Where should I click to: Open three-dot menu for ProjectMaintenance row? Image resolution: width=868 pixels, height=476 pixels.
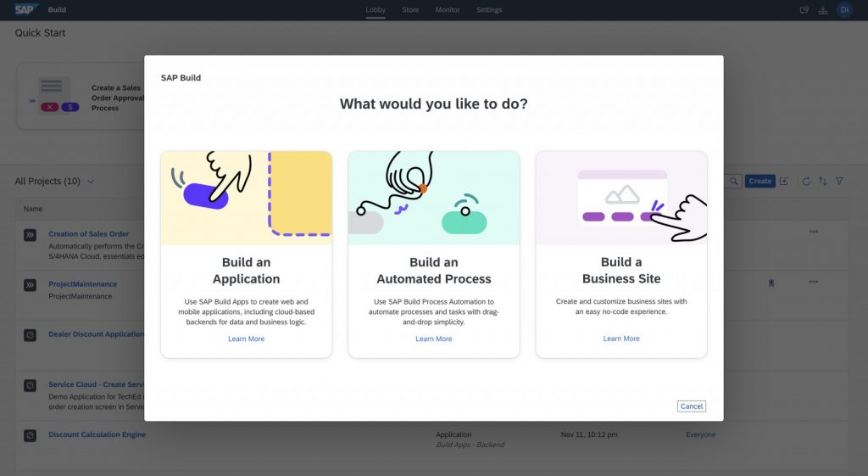coord(814,282)
